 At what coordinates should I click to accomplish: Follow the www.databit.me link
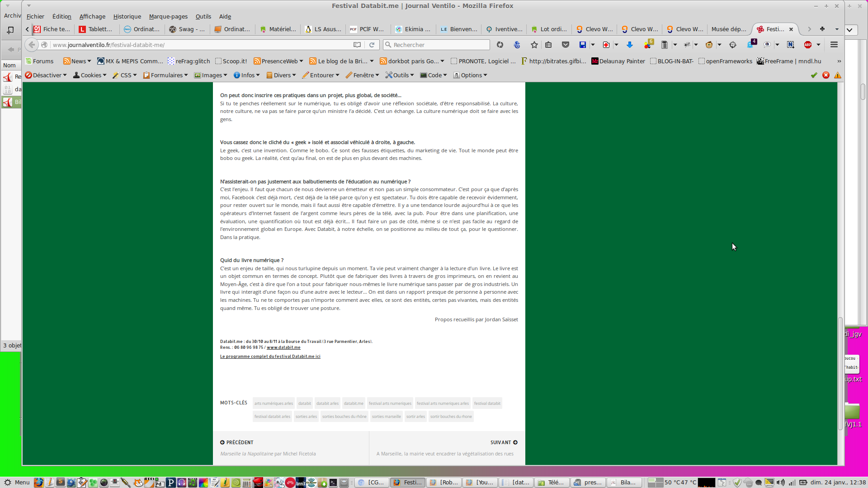click(283, 347)
